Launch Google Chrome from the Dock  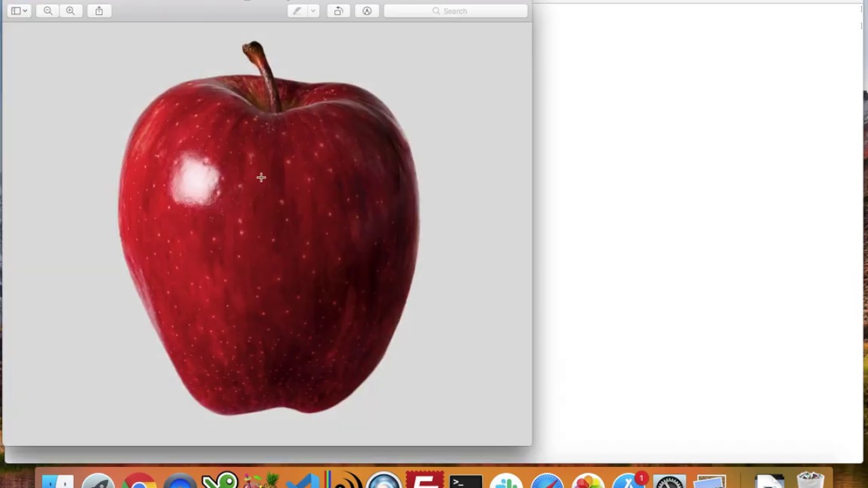139,481
